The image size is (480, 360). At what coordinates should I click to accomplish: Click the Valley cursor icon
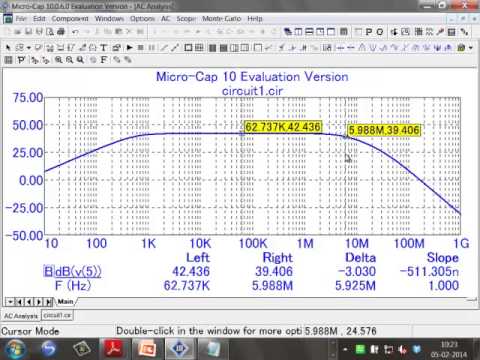click(x=373, y=48)
